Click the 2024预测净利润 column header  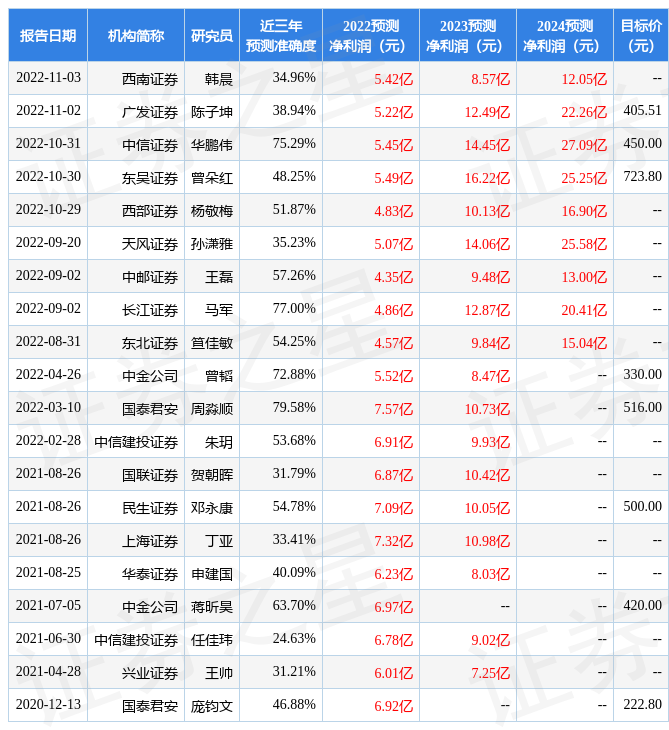565,35
